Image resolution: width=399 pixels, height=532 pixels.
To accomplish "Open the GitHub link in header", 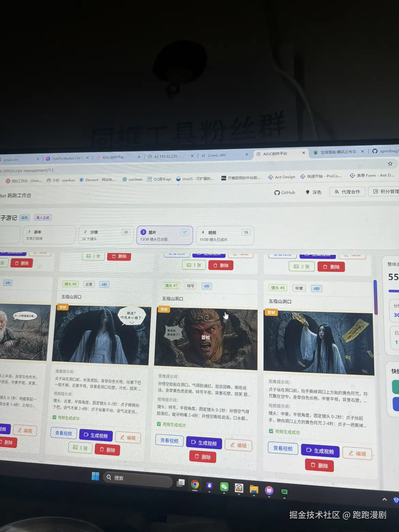I will pos(285,192).
